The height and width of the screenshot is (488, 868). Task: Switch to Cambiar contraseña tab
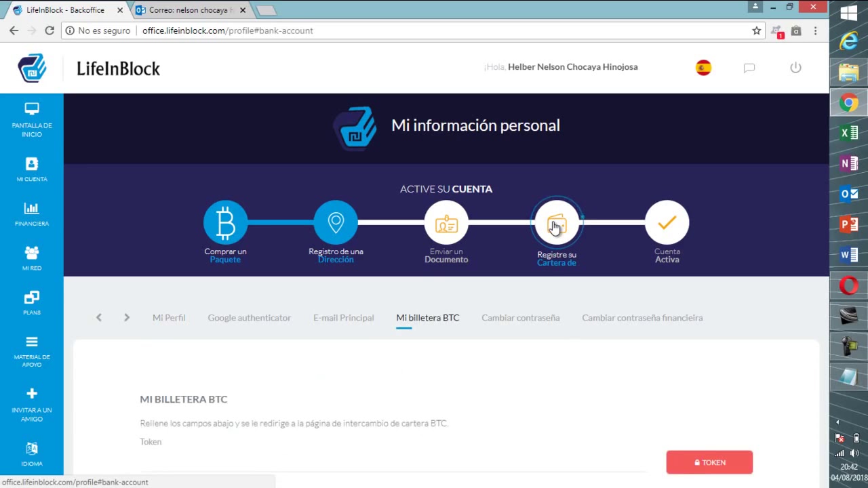(520, 317)
